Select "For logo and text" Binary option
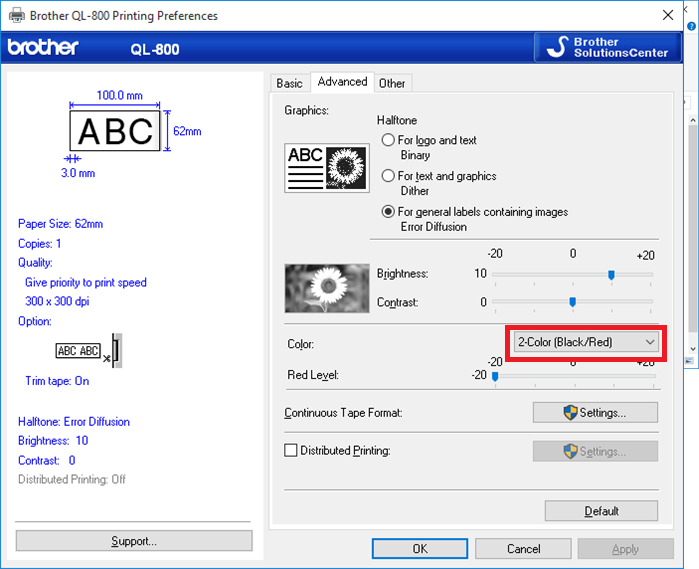This screenshot has height=569, width=699. tap(388, 141)
